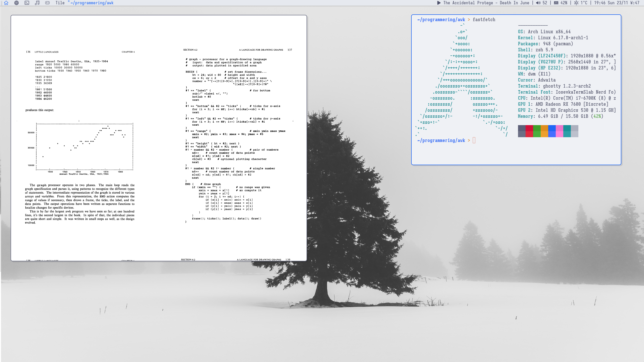Click the ~/programmering/awk window title
Viewport: 644px width, 362px height.
(x=92, y=3)
